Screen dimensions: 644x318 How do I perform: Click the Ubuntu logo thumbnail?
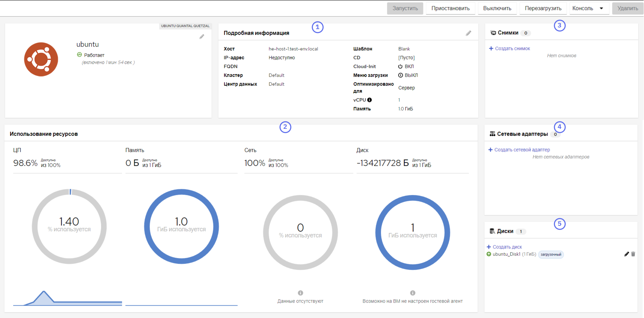(x=41, y=59)
